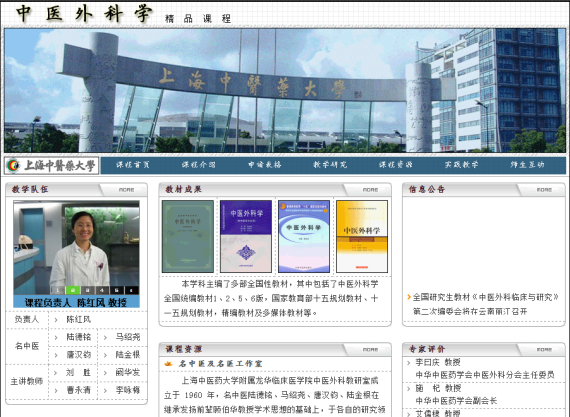This screenshot has height=417, width=570.
Task: Open the yellow 中医外科学 textbook cover
Action: click(362, 236)
